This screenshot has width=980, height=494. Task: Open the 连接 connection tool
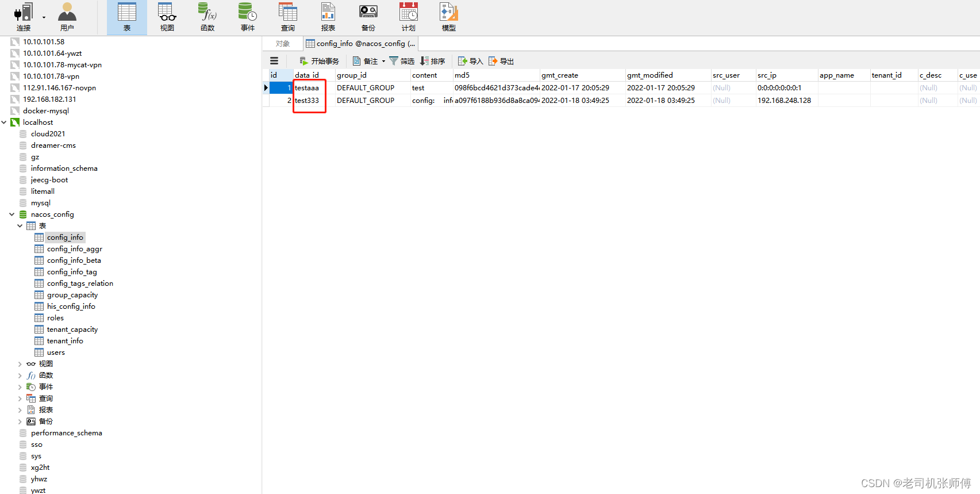[24, 17]
